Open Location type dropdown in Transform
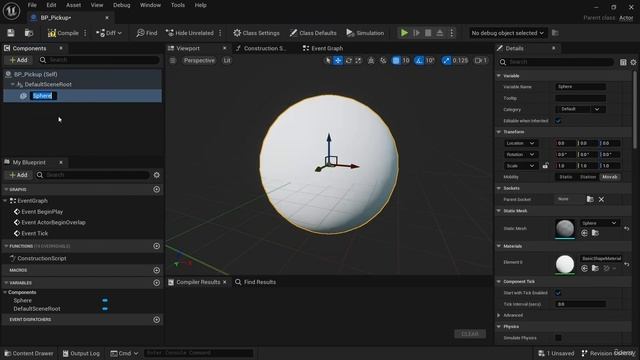640x360 pixels. [x=521, y=143]
